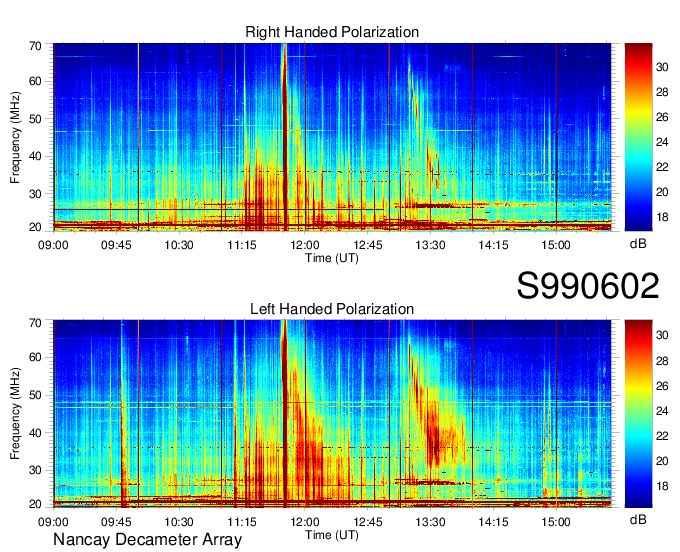Click 40 MHz frequency tick on Right Handed plot
680x552 pixels.
[x=36, y=156]
